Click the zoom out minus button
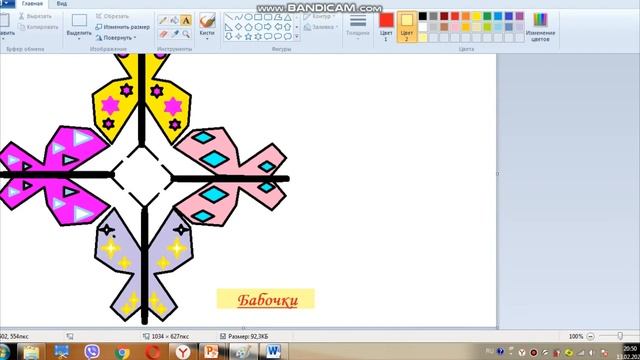The width and height of the screenshot is (640, 360). (590, 336)
